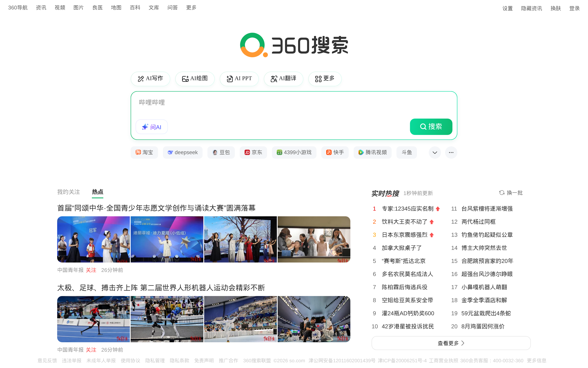The height and width of the screenshot is (368, 588).
Task: Open hot search 博主大帅突然去世
Action: click(484, 248)
